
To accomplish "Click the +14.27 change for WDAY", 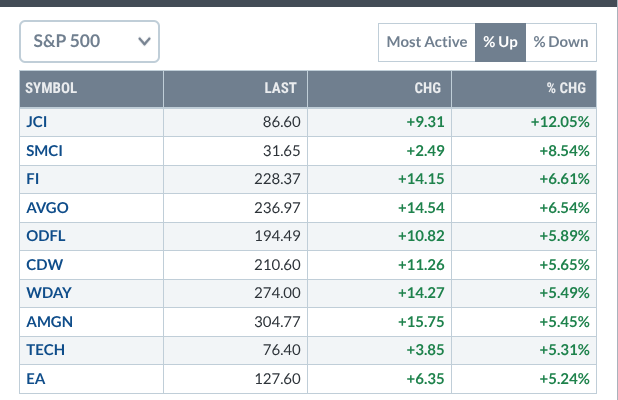I will click(x=421, y=293).
